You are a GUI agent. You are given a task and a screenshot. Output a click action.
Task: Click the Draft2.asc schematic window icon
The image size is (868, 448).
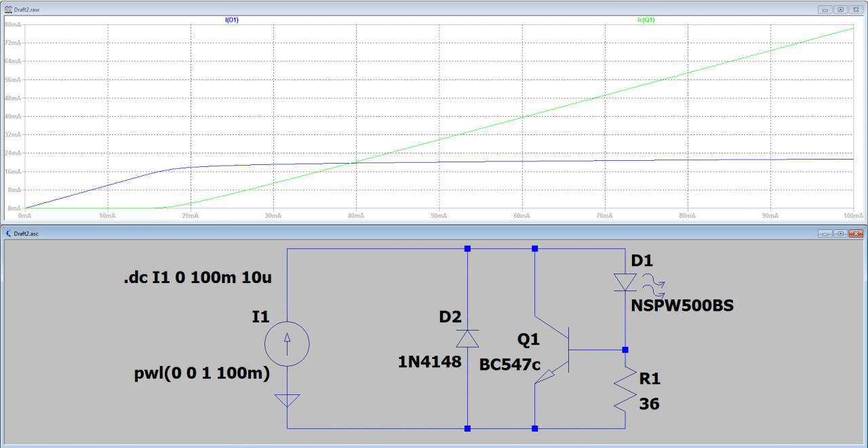click(7, 233)
